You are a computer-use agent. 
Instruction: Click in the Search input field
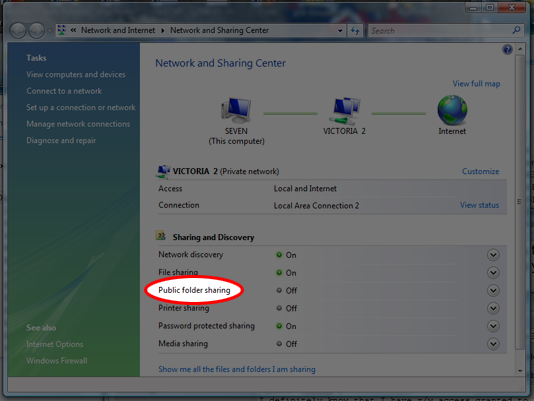[440, 31]
